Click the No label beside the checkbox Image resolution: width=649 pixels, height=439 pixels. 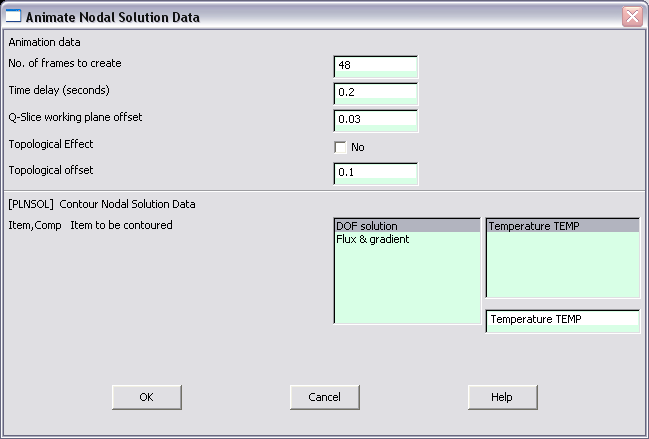(358, 147)
